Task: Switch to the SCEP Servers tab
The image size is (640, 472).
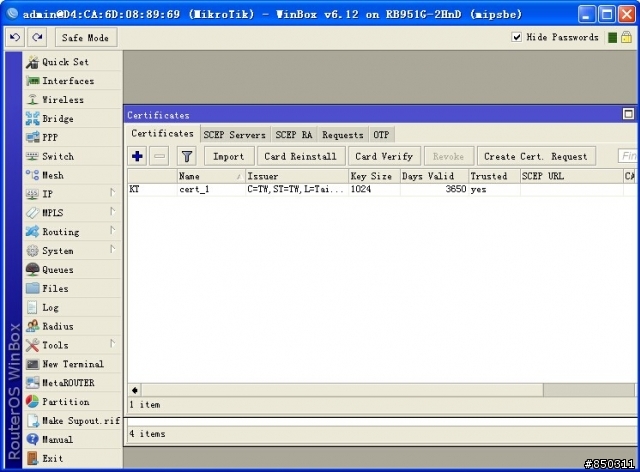Action: 234,135
